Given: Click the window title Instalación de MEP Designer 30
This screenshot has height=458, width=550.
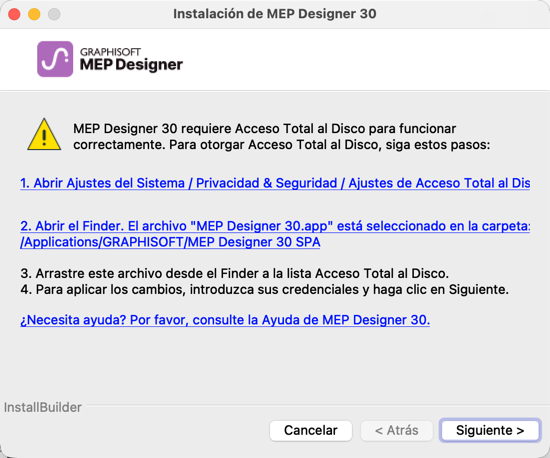Looking at the screenshot, I should click(x=275, y=14).
